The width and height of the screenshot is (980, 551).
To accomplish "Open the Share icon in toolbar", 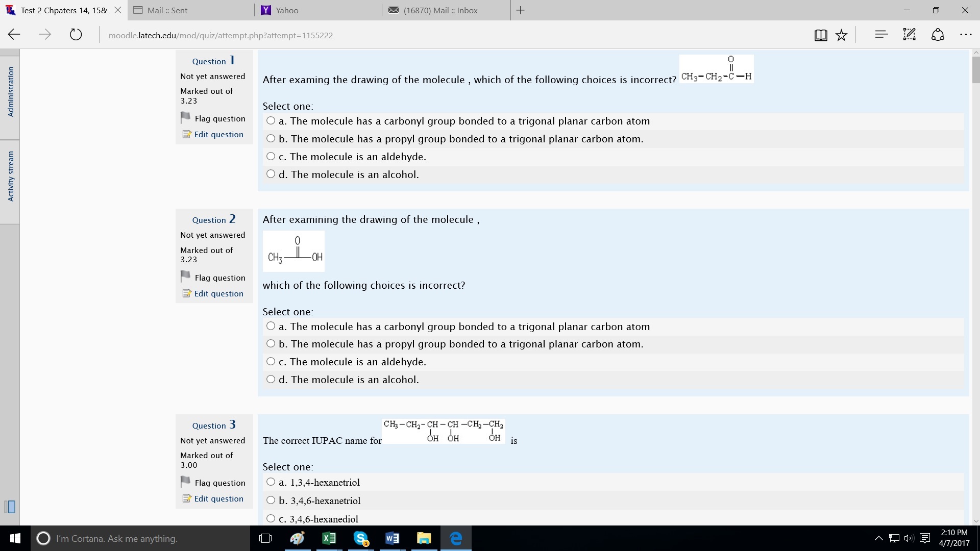I will tap(938, 35).
